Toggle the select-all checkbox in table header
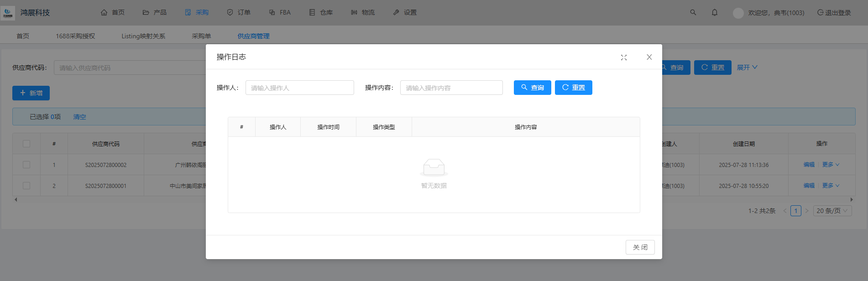 pos(26,144)
